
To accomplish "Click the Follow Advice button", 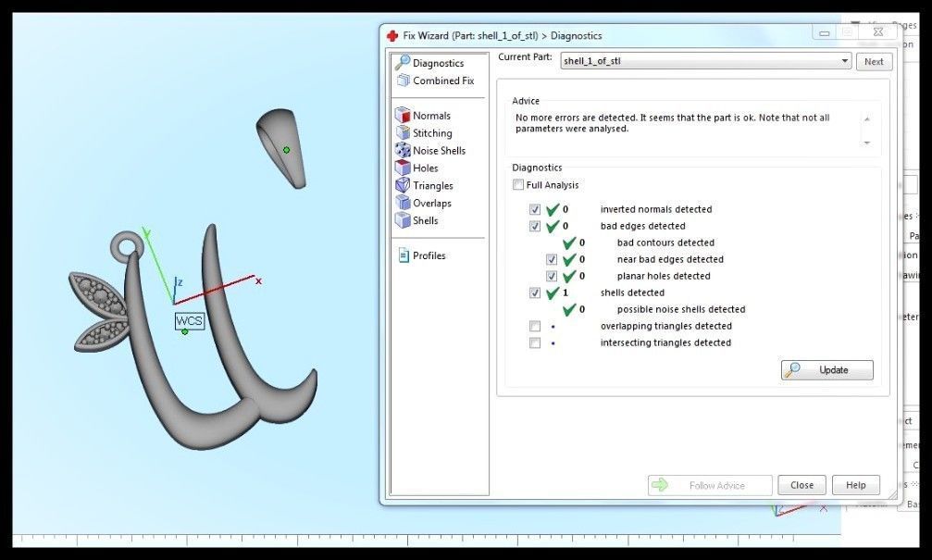I will point(710,485).
